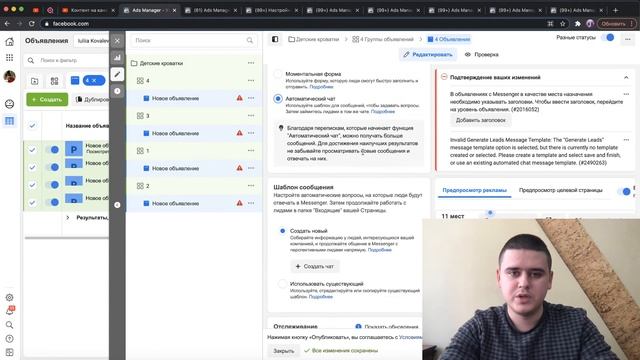The width and height of the screenshot is (640, 360).
Task: Toggle select-all checkbox in table header
Action: (x=32, y=126)
